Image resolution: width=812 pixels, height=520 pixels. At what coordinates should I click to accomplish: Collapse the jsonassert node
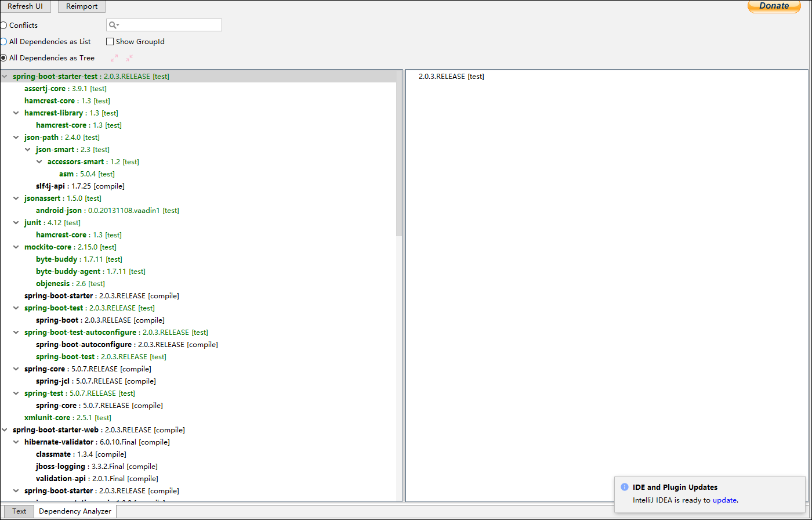click(x=17, y=198)
